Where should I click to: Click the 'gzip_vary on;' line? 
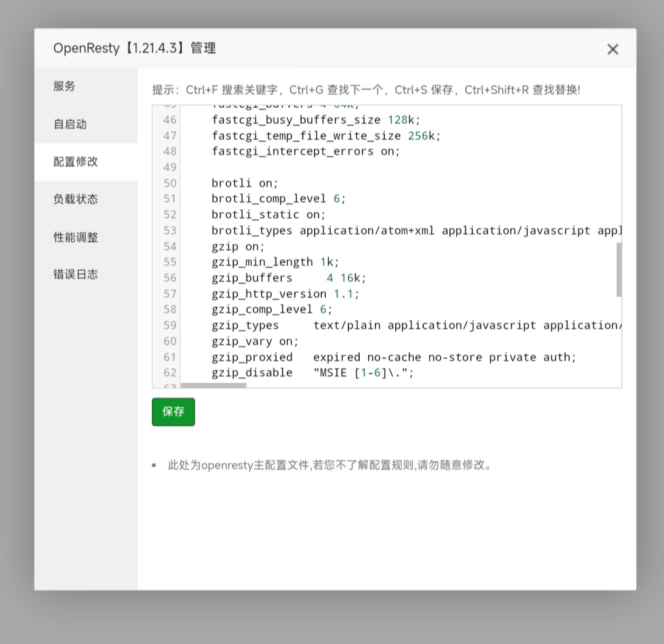point(255,341)
